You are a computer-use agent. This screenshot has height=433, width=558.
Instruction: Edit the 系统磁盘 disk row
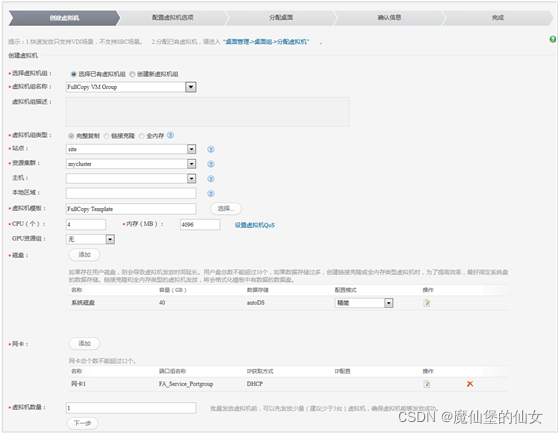click(x=427, y=303)
